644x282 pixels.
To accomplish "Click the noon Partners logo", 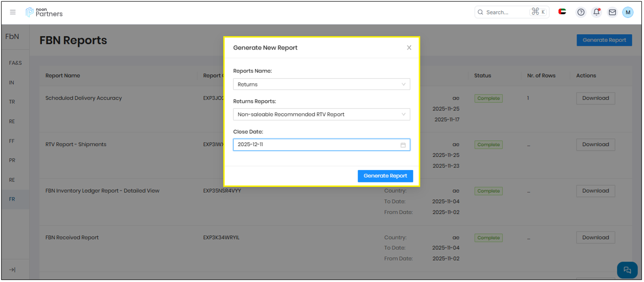I will (x=45, y=12).
